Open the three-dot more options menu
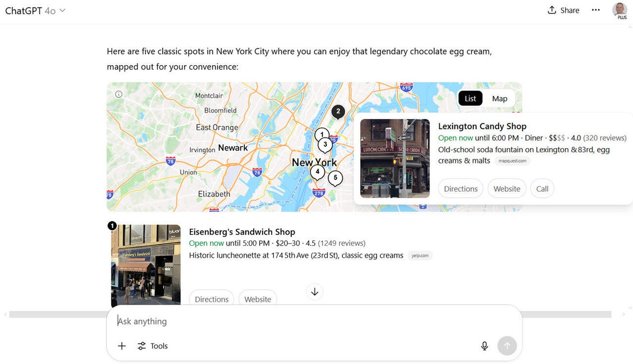This screenshot has height=364, width=633. 596,10
